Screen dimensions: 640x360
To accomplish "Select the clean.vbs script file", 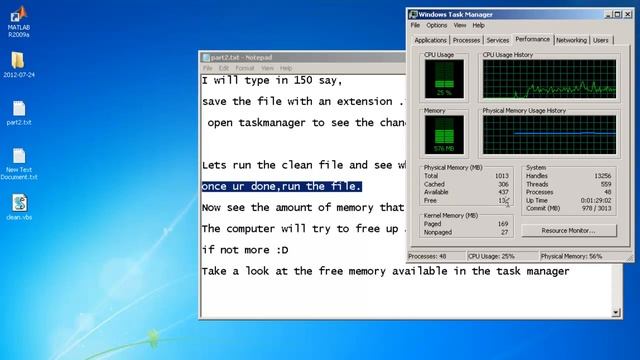I will point(19,207).
